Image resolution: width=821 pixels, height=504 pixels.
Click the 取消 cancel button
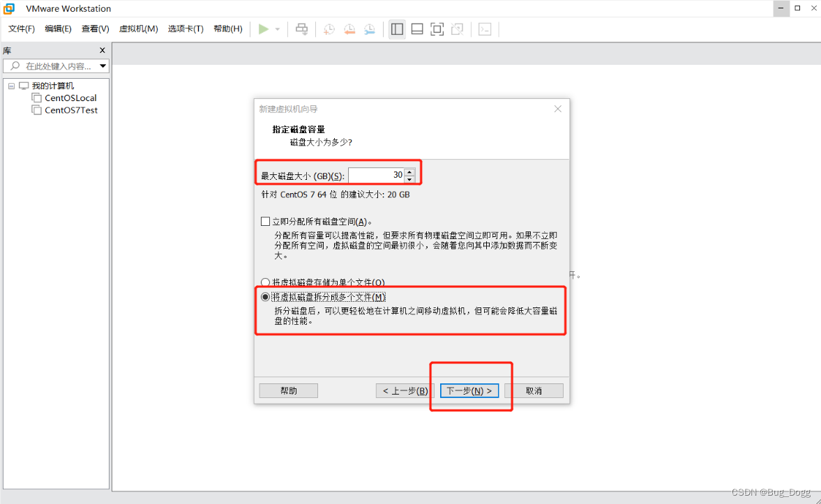[534, 390]
